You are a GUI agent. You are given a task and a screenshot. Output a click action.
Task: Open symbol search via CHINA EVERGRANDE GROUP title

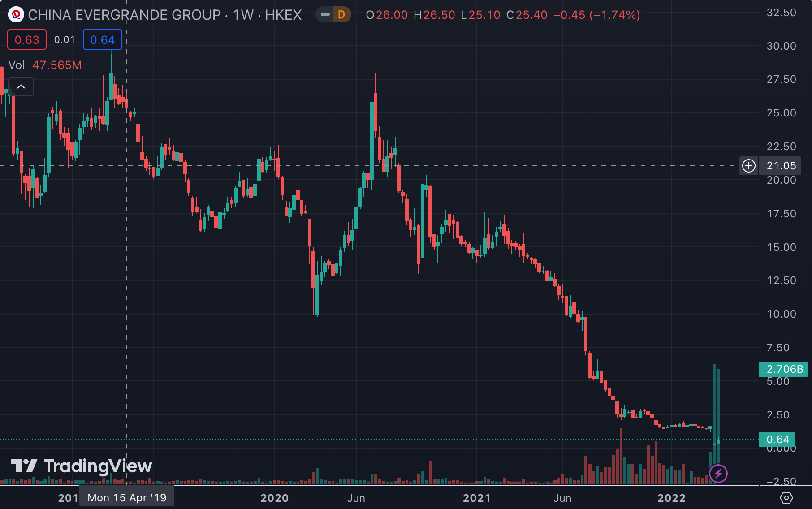coord(124,15)
